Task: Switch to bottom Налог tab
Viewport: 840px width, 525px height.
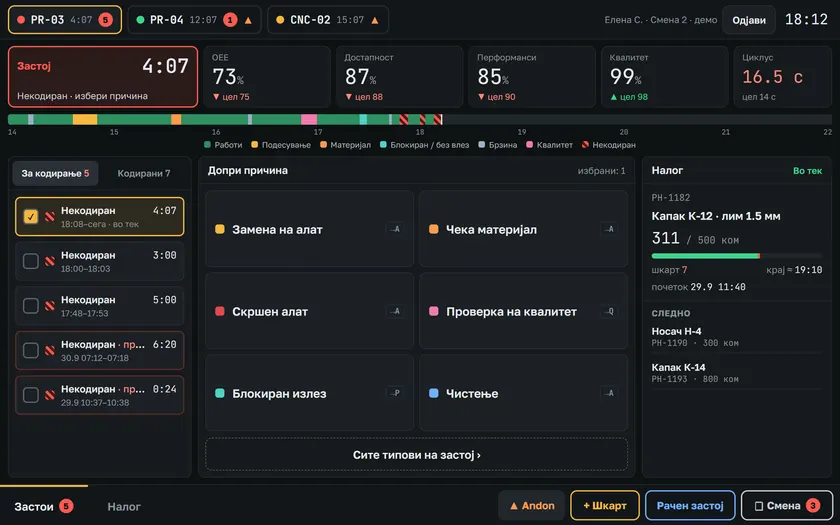Action: coord(124,506)
